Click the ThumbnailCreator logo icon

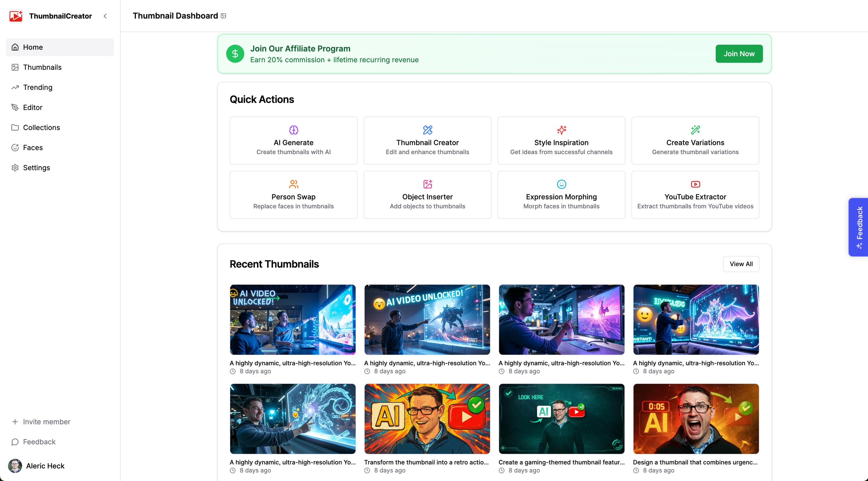tap(16, 16)
